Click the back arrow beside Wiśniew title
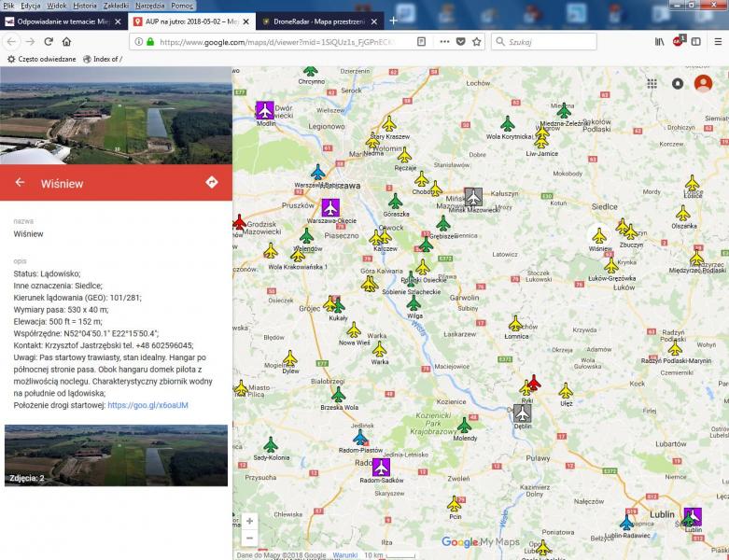This screenshot has width=729, height=560. point(20,182)
